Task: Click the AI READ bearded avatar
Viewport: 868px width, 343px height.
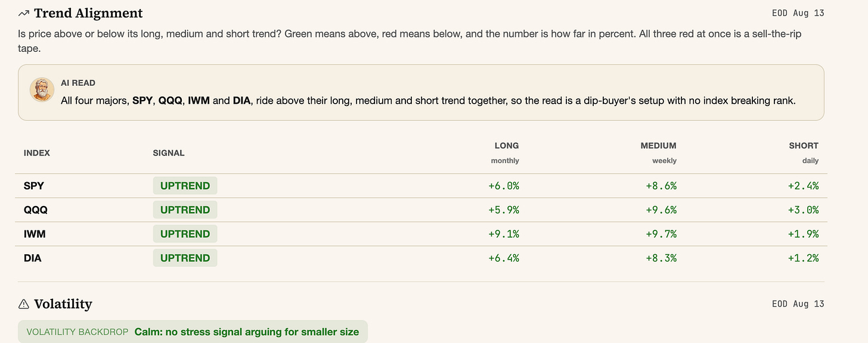Action: click(42, 90)
